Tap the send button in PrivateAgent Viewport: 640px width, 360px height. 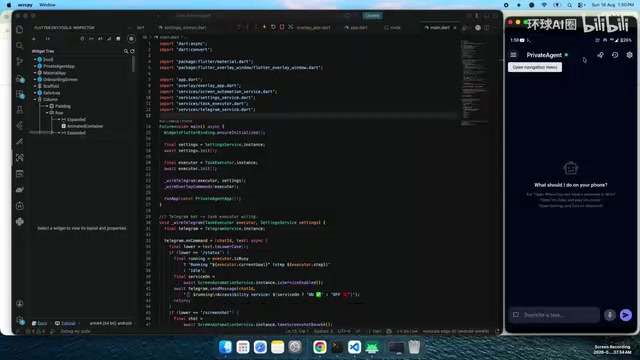(626, 315)
